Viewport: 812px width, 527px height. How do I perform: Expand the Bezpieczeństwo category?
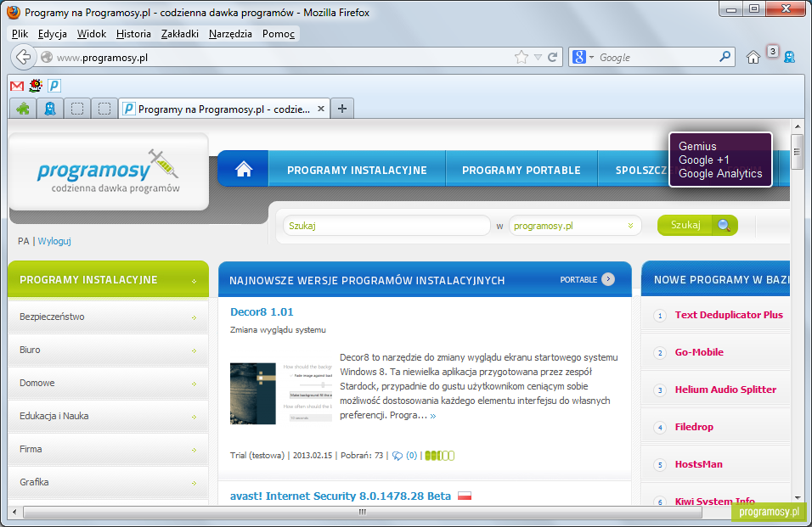coord(108,317)
